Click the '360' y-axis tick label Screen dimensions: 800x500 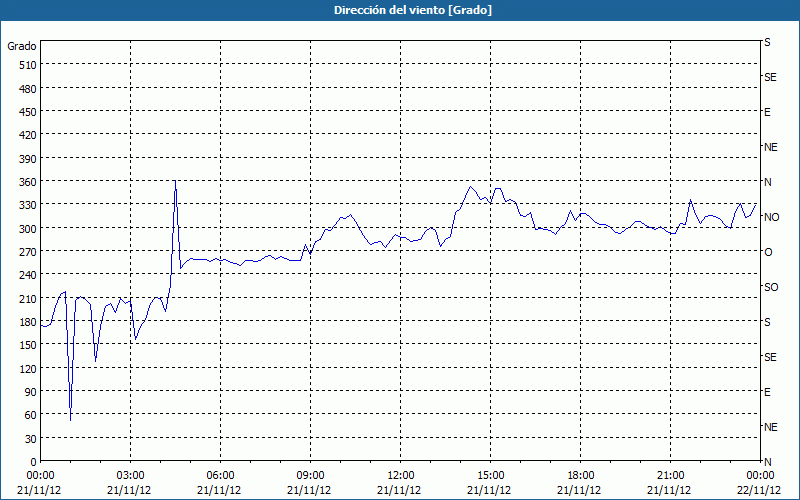pos(29,182)
